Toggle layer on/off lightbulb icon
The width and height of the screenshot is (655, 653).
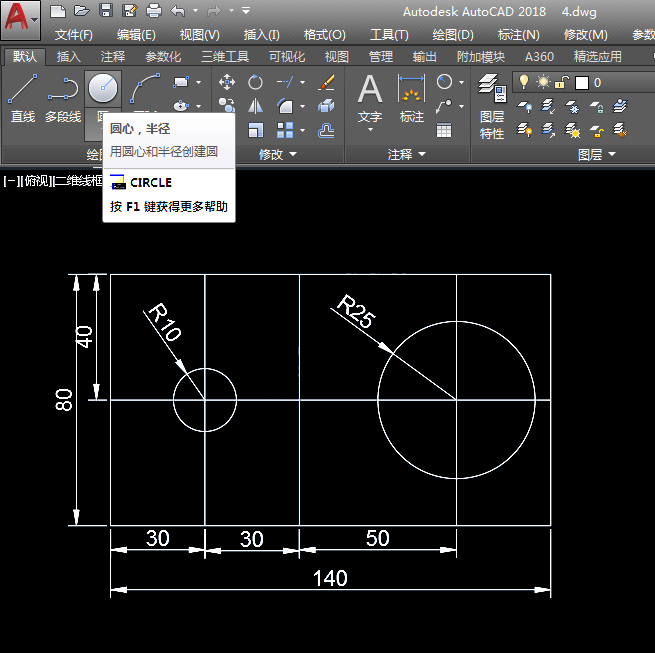tap(523, 82)
